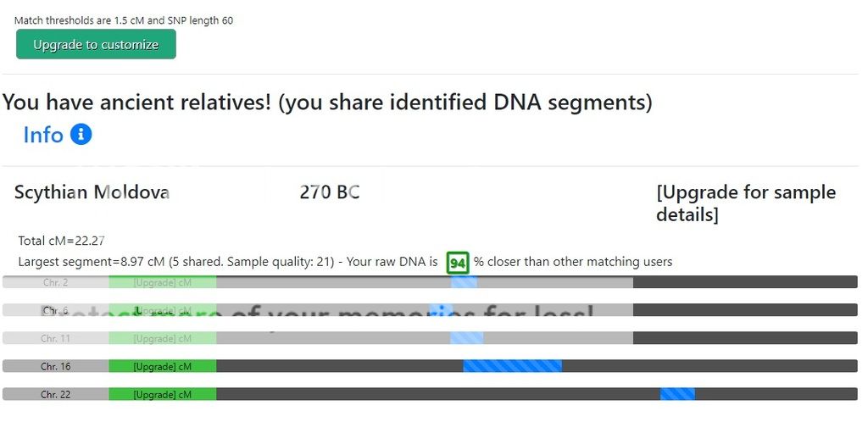
Task: Click the 270 BC sample date
Action: (x=329, y=192)
